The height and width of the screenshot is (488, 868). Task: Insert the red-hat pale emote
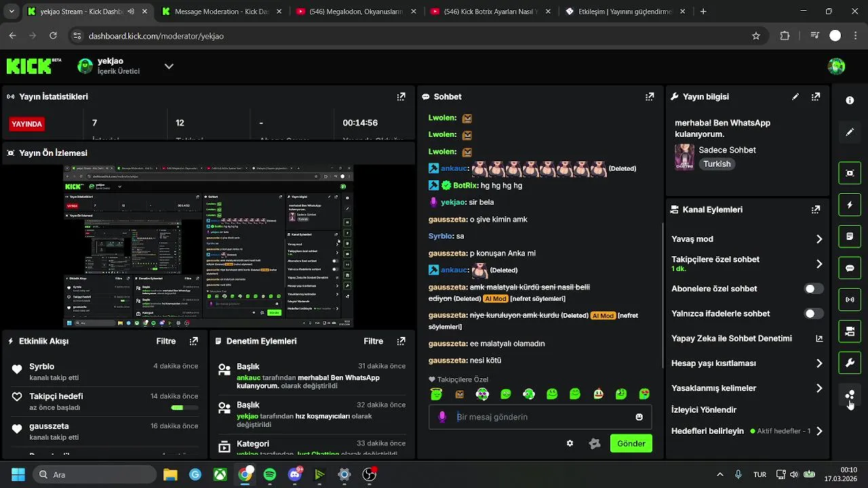pyautogui.click(x=598, y=394)
